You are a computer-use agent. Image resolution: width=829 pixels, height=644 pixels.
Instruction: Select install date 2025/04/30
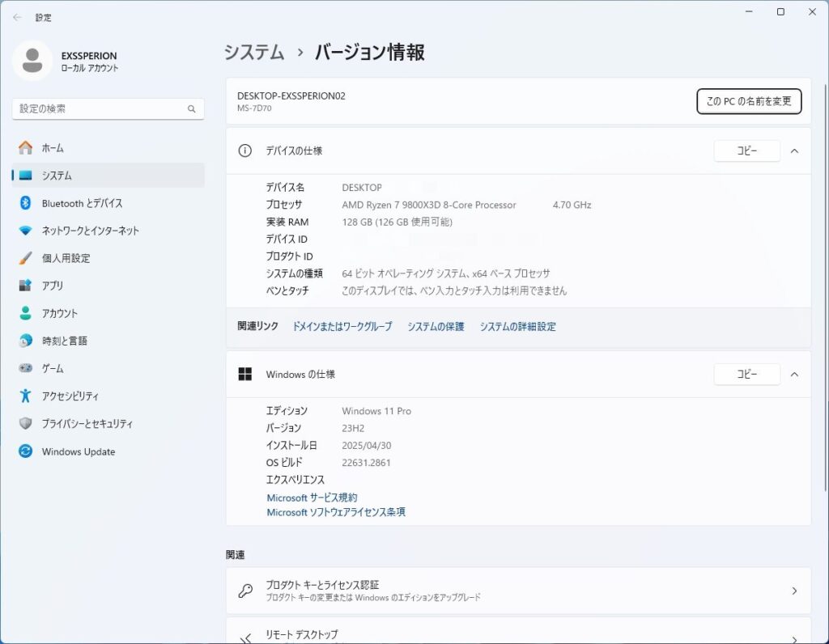pos(367,445)
